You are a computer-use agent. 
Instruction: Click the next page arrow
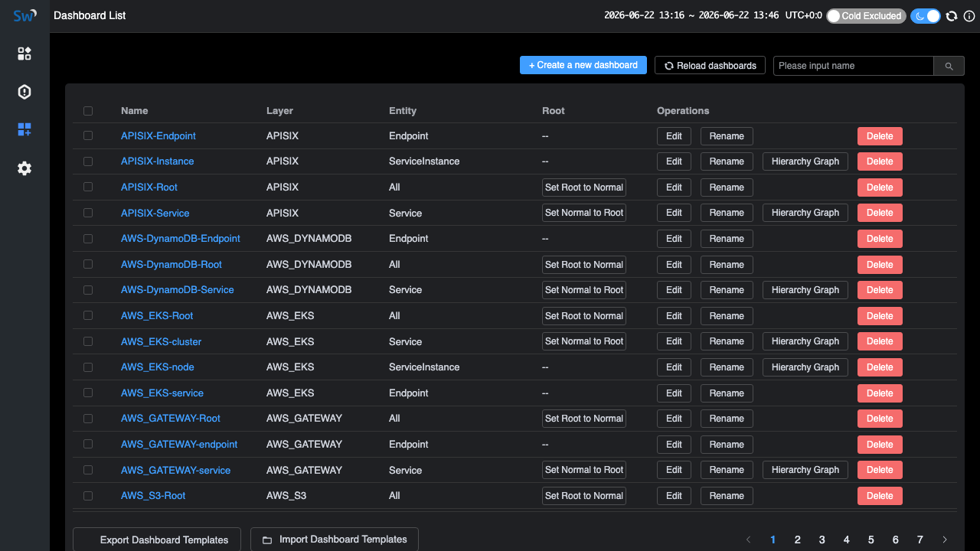coord(945,540)
